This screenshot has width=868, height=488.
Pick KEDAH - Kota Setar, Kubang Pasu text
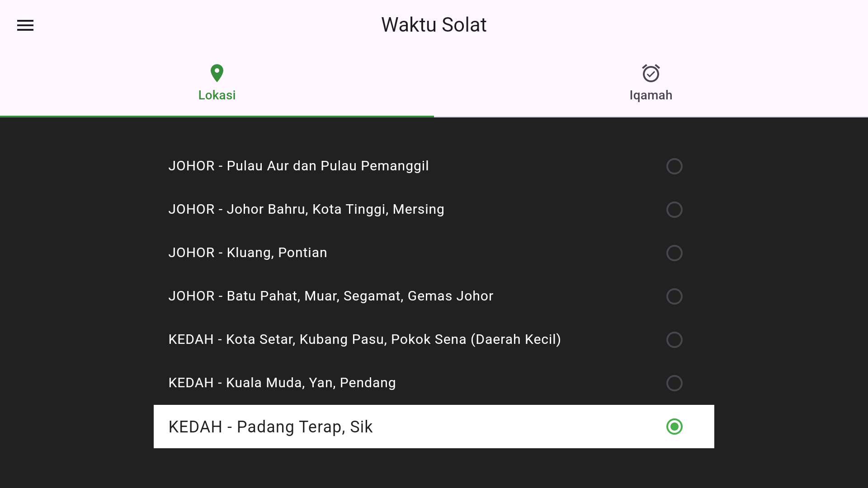[364, 339]
